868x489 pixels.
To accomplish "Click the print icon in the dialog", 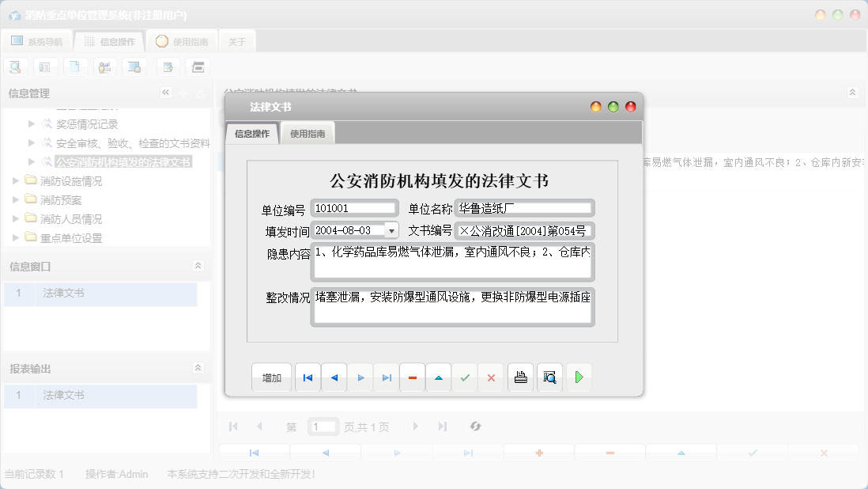I will click(x=520, y=377).
